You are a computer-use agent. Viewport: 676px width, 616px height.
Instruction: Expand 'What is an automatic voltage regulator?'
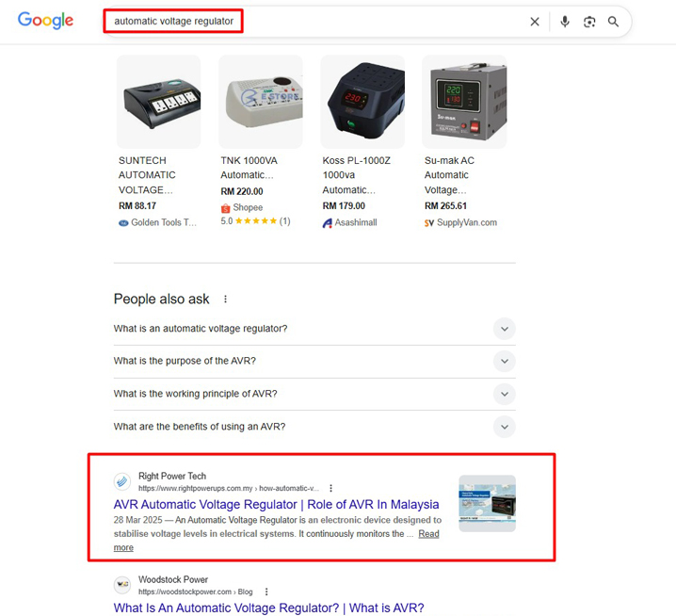(314, 329)
